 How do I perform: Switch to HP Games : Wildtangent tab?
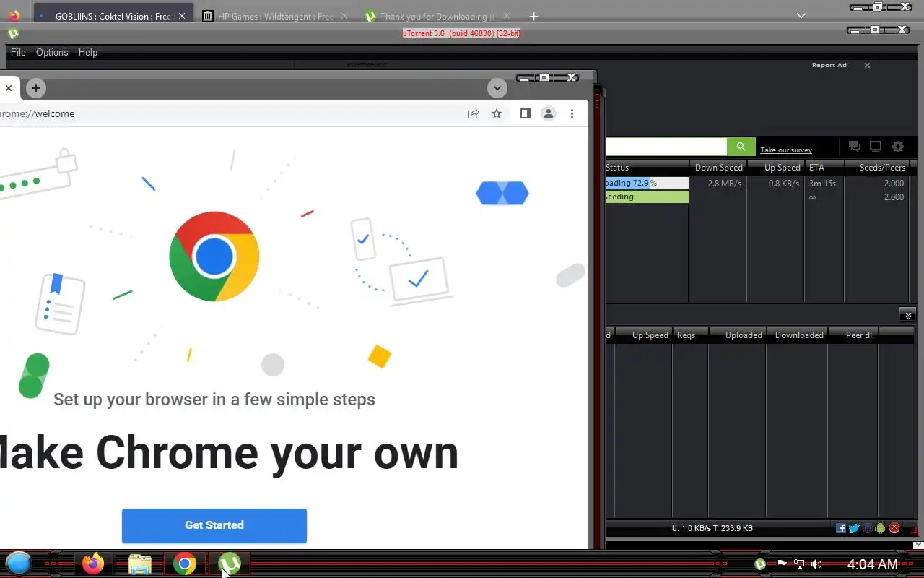[x=276, y=16]
